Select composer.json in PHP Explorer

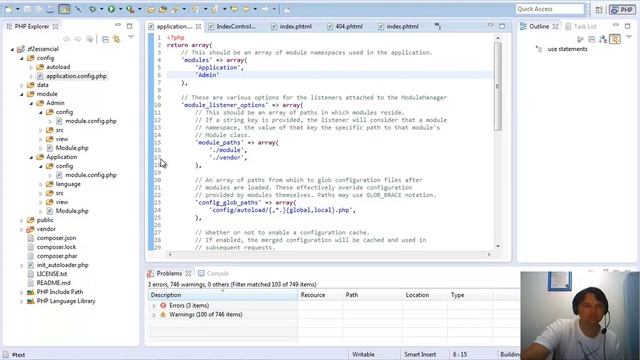click(56, 238)
